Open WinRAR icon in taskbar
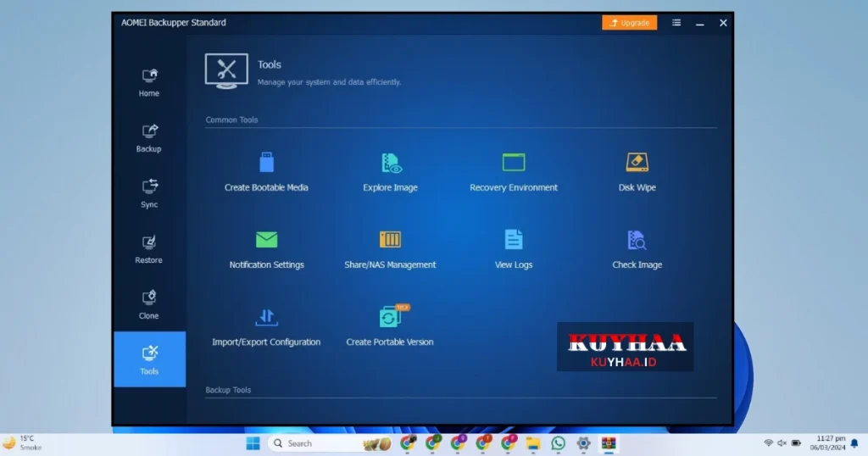 609,443
